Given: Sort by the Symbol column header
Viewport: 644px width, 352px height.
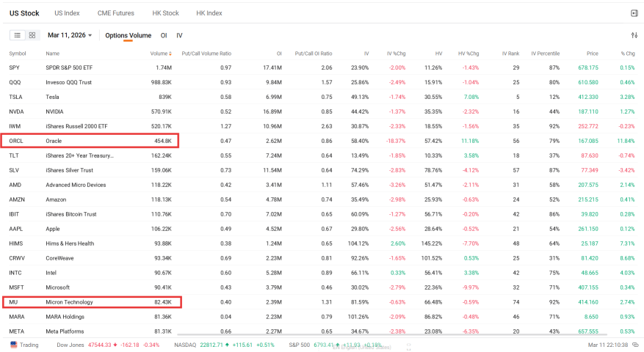Looking at the screenshot, I should (x=17, y=54).
